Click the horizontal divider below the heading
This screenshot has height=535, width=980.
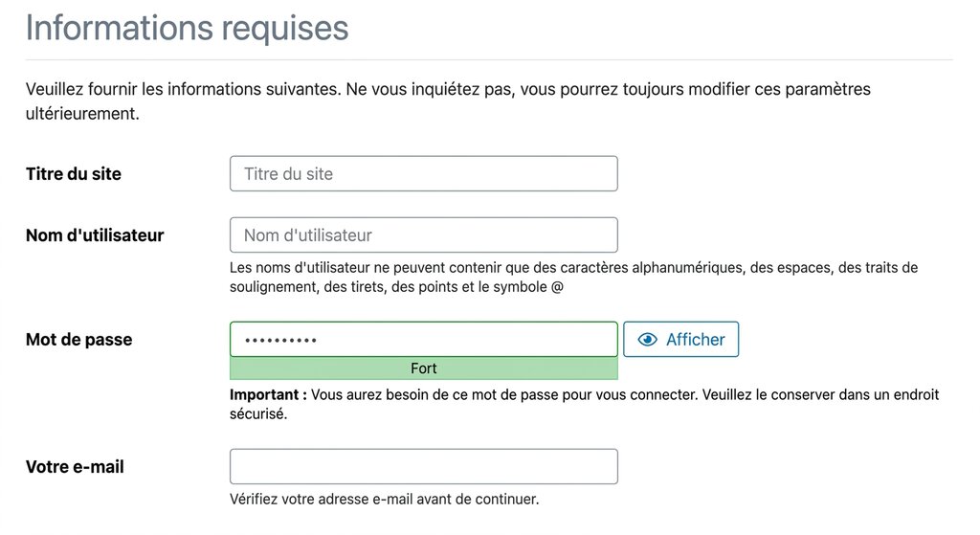tap(489, 59)
